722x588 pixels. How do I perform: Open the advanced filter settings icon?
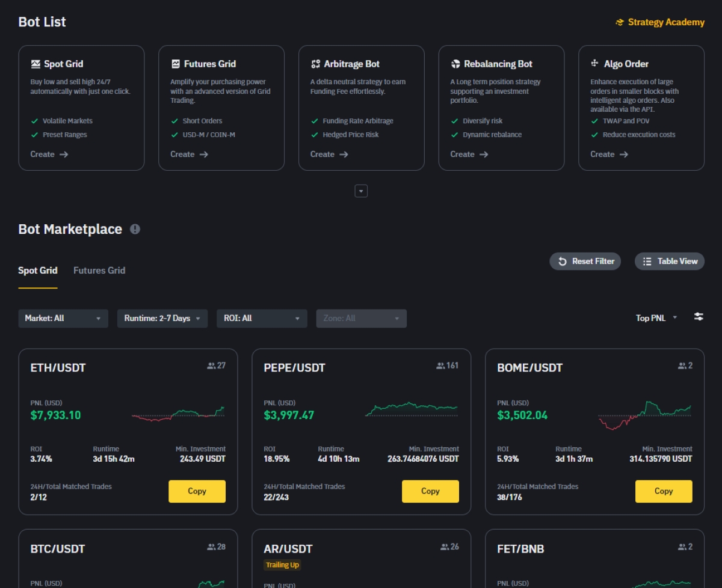[x=699, y=317]
